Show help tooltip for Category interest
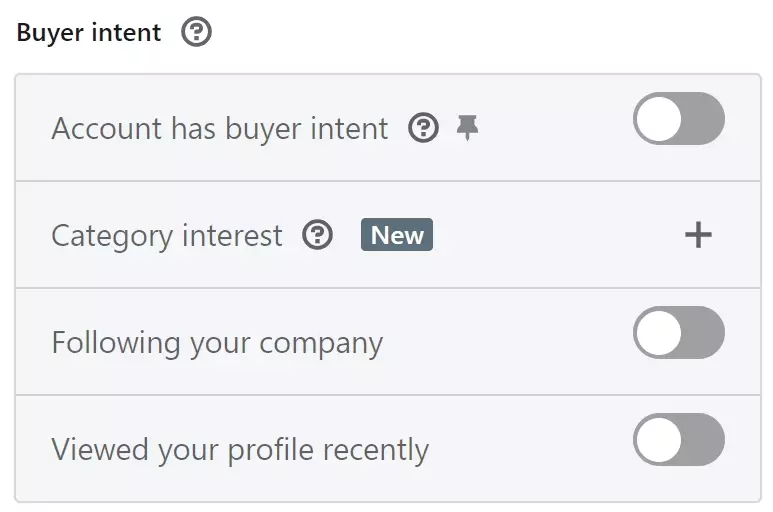The height and width of the screenshot is (512, 773). (x=317, y=235)
